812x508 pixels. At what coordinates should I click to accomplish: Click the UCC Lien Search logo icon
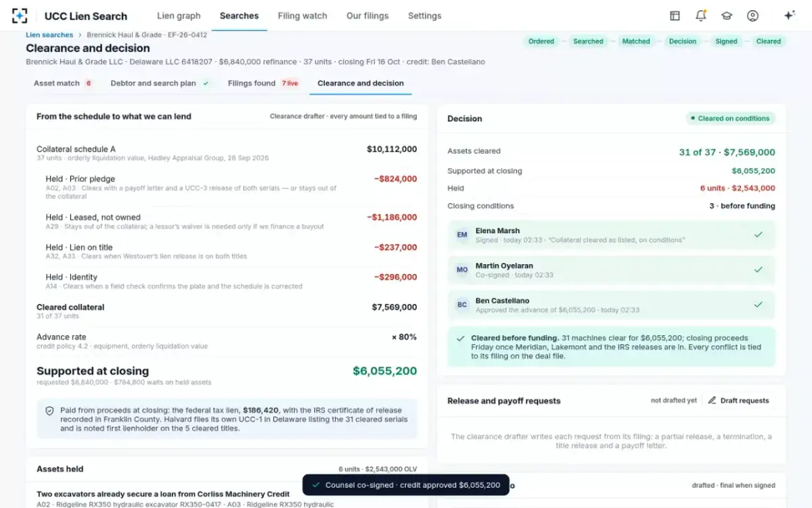[20, 16]
